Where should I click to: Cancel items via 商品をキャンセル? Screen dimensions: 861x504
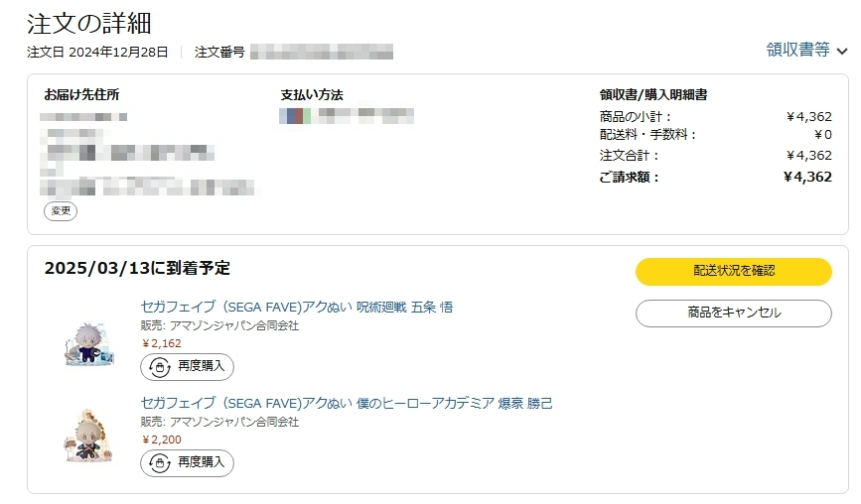click(734, 314)
